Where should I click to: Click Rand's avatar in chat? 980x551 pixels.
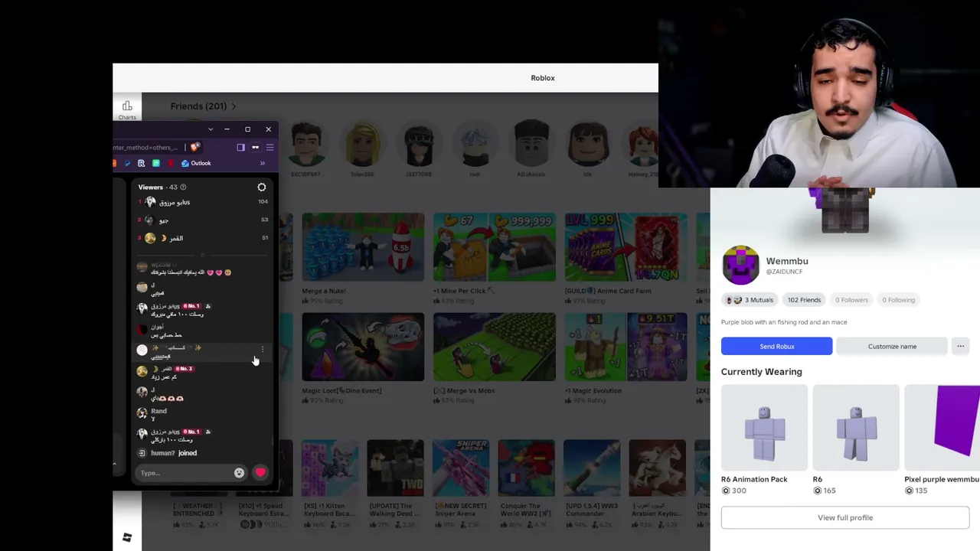[142, 413]
